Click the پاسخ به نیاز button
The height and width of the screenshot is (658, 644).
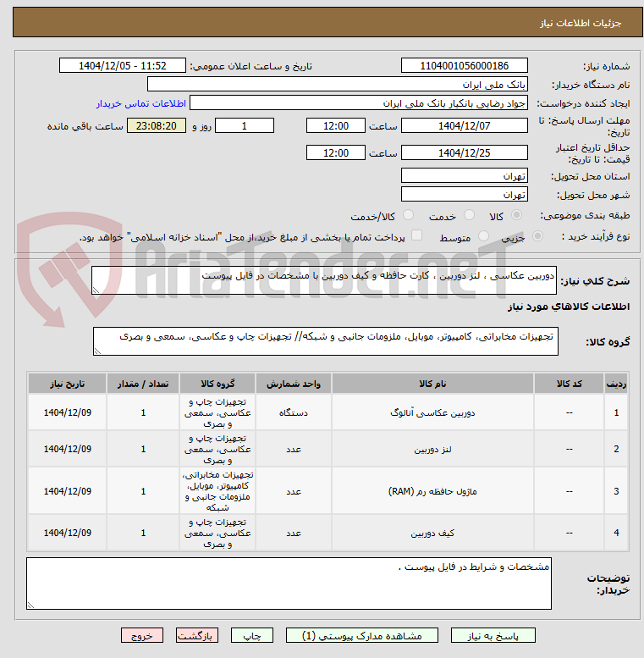(x=493, y=635)
